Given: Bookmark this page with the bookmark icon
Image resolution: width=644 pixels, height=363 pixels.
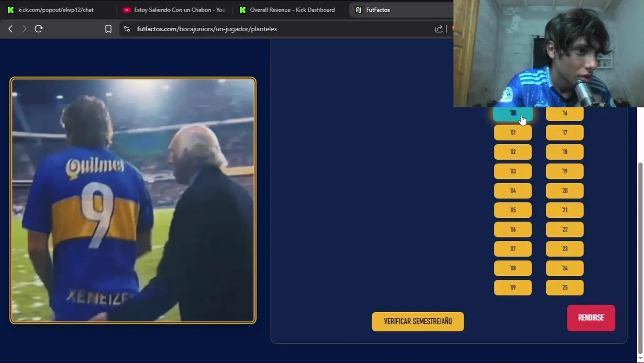Looking at the screenshot, I should coord(108,29).
